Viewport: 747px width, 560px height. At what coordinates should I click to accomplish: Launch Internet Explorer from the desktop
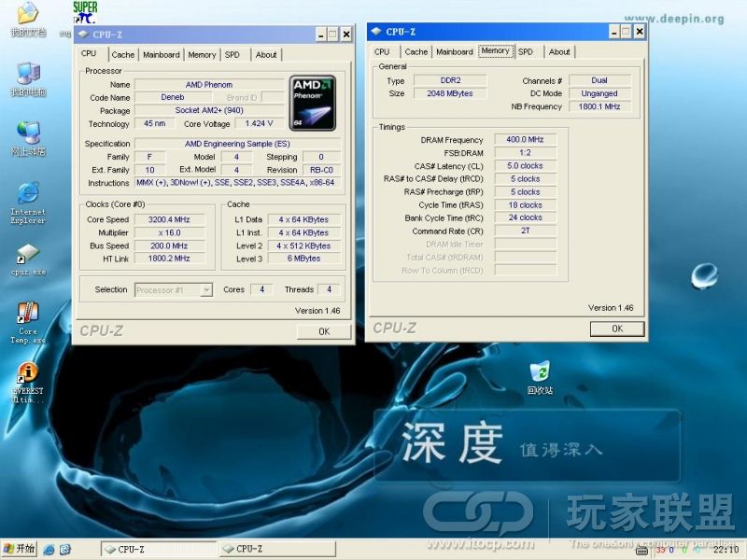click(x=28, y=203)
